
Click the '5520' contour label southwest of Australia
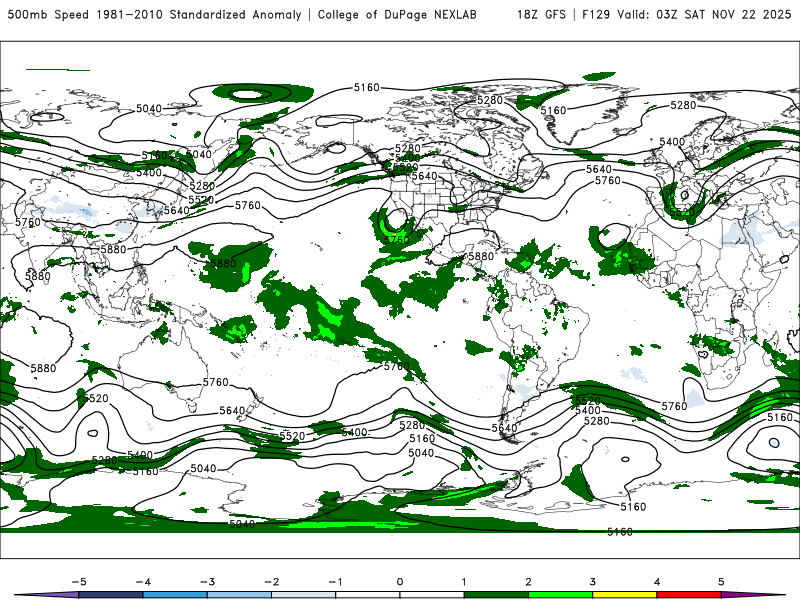click(x=96, y=398)
